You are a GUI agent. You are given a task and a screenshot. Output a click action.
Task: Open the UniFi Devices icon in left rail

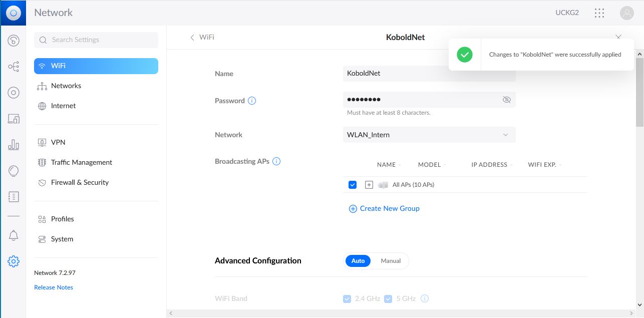coord(14,93)
